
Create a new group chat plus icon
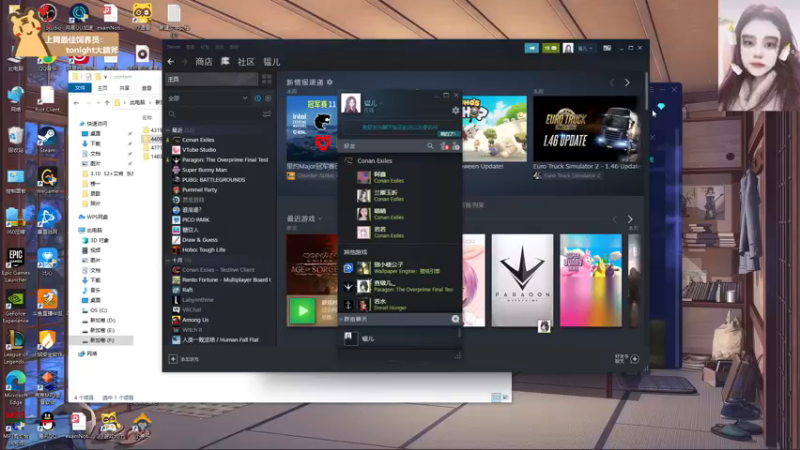pyautogui.click(x=455, y=319)
